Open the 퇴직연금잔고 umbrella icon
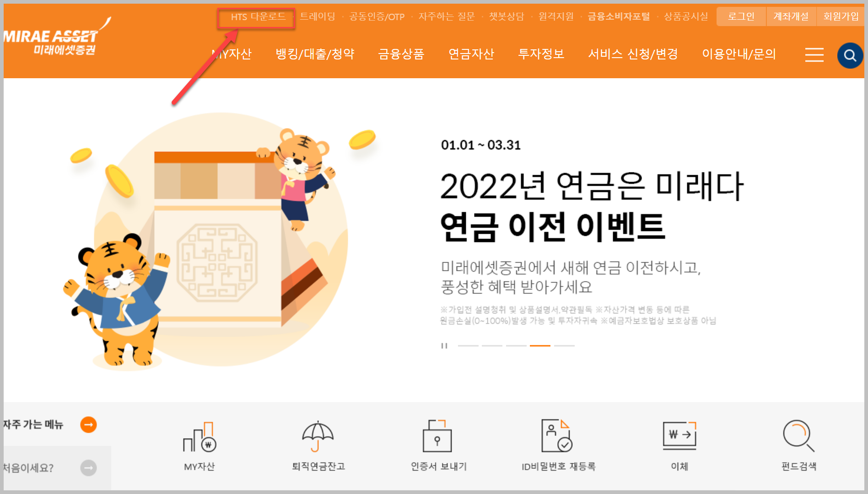Viewport: 868px width, 494px height. point(318,436)
